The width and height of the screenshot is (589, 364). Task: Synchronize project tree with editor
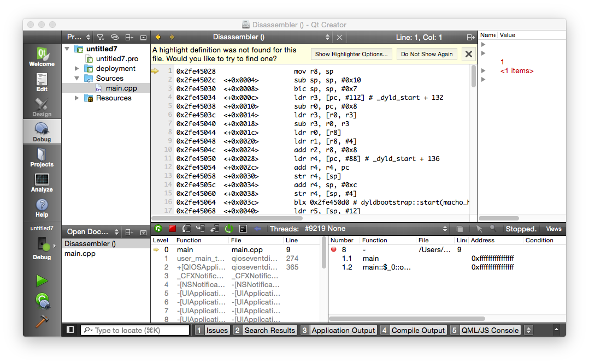click(x=115, y=37)
